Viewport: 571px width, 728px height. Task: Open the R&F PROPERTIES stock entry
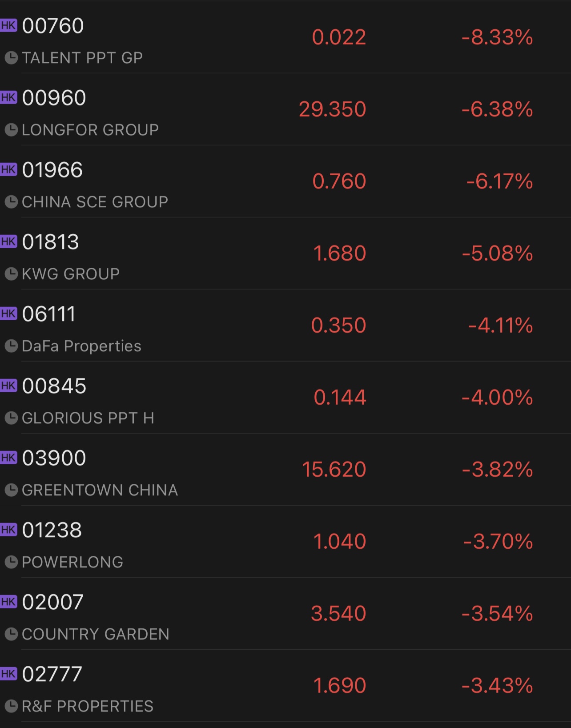tap(285, 686)
